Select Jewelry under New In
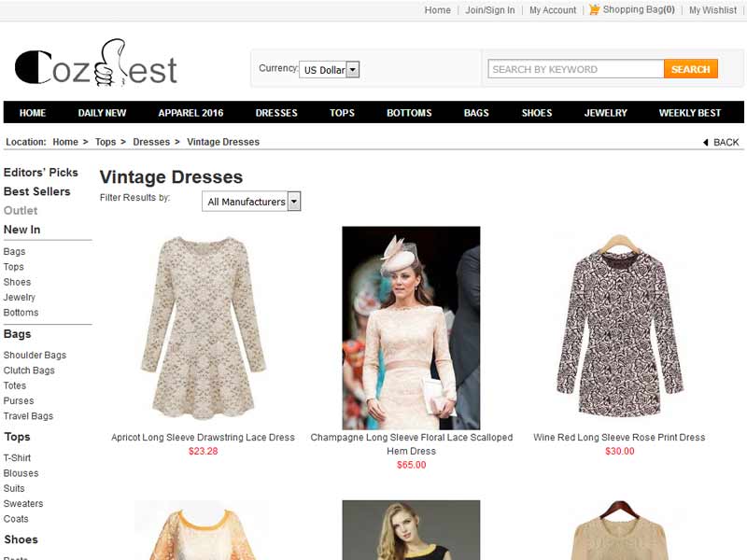The image size is (747, 560). [x=19, y=297]
